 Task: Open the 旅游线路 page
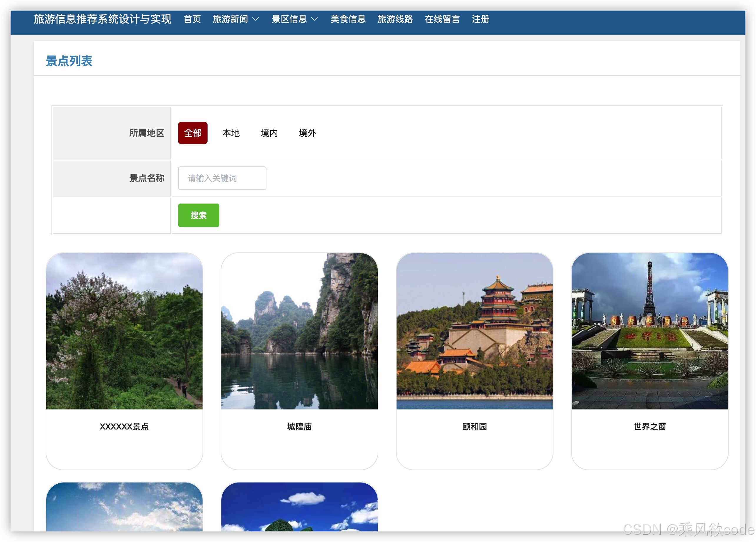[x=395, y=19]
